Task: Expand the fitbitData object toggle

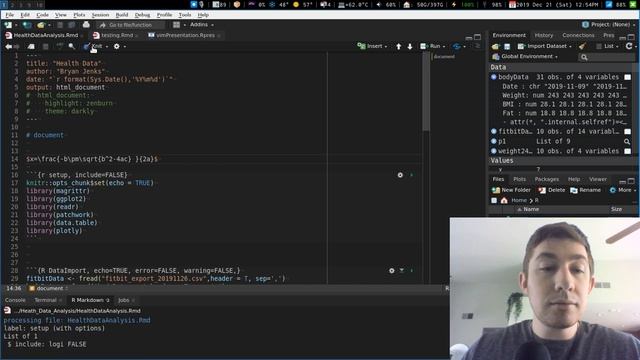Action: coord(494,131)
